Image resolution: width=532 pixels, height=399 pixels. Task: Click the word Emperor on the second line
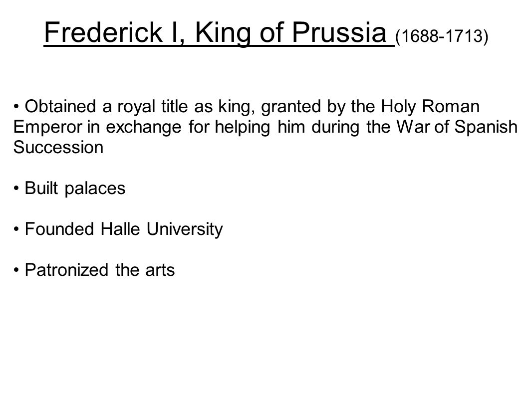(x=48, y=127)
